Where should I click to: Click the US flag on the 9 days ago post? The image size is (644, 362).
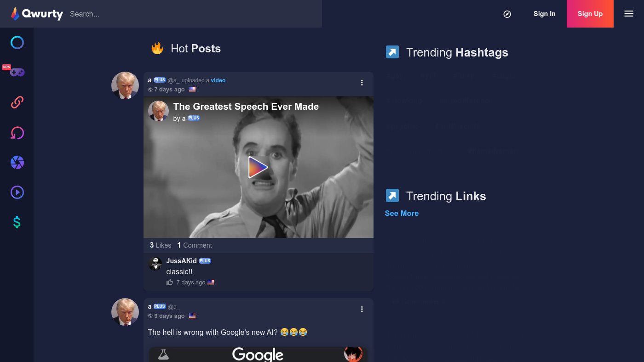pyautogui.click(x=192, y=316)
